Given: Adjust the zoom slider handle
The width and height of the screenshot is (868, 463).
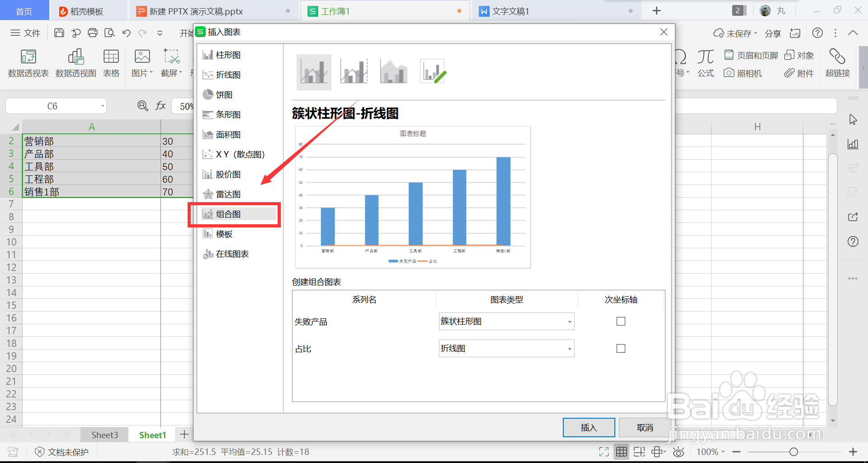Looking at the screenshot, I should (793, 452).
